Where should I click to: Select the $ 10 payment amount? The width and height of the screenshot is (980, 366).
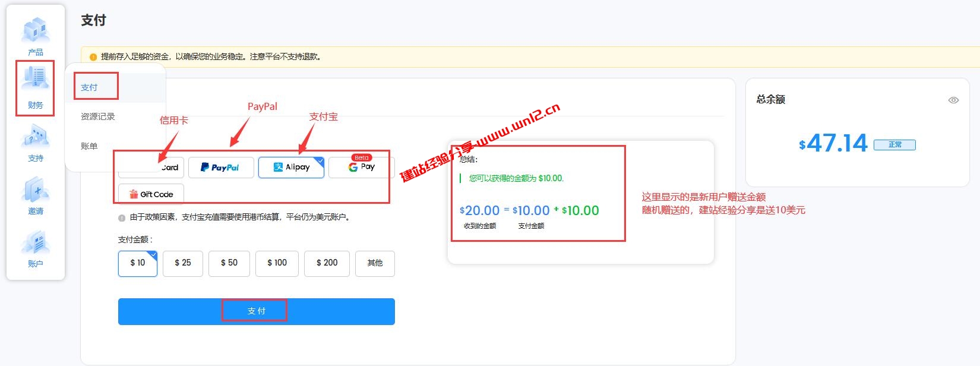[138, 263]
